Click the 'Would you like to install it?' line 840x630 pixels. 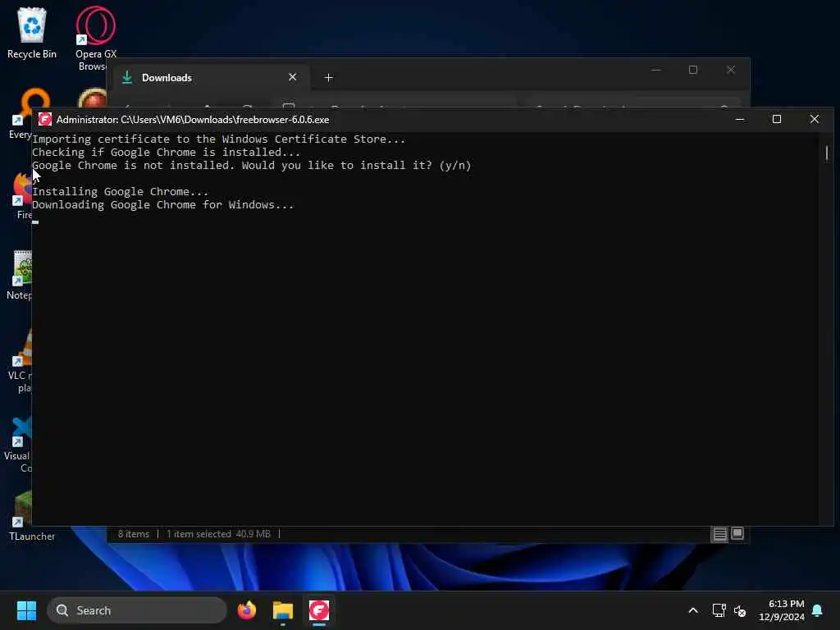click(x=251, y=165)
